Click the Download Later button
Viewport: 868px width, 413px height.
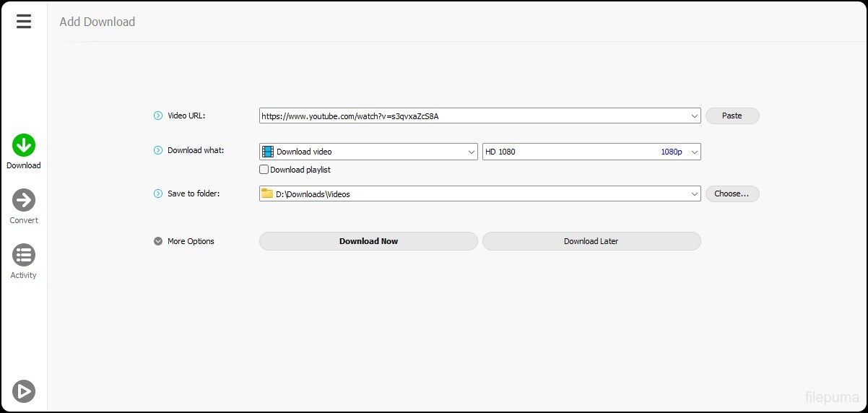pos(591,241)
